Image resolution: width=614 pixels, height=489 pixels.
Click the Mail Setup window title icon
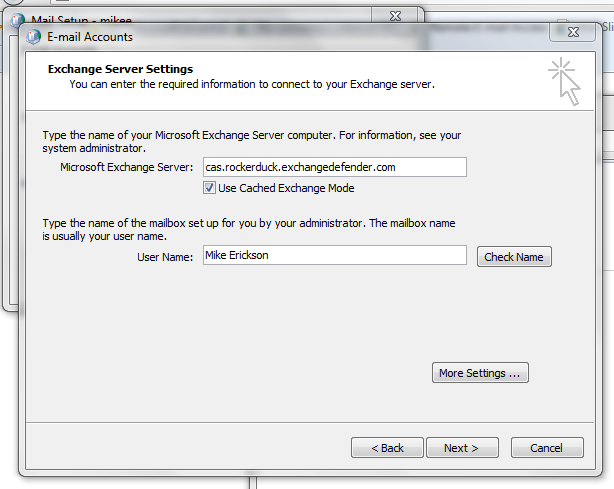pyautogui.click(x=18, y=19)
